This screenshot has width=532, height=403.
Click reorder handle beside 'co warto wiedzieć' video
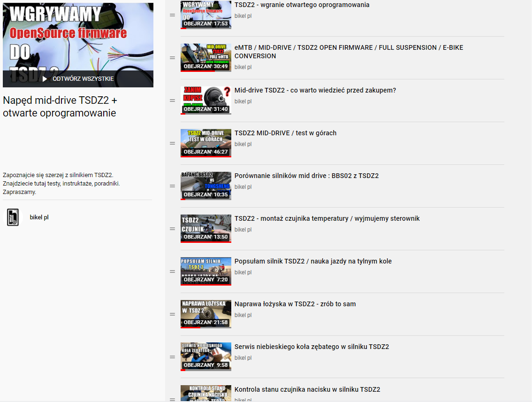172,101
